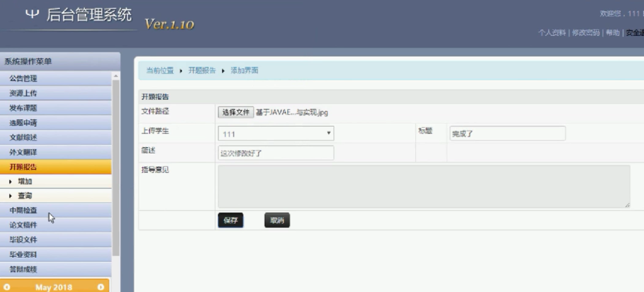Click the system logo icon in header
Viewport: 644px width, 292px height.
[32, 15]
